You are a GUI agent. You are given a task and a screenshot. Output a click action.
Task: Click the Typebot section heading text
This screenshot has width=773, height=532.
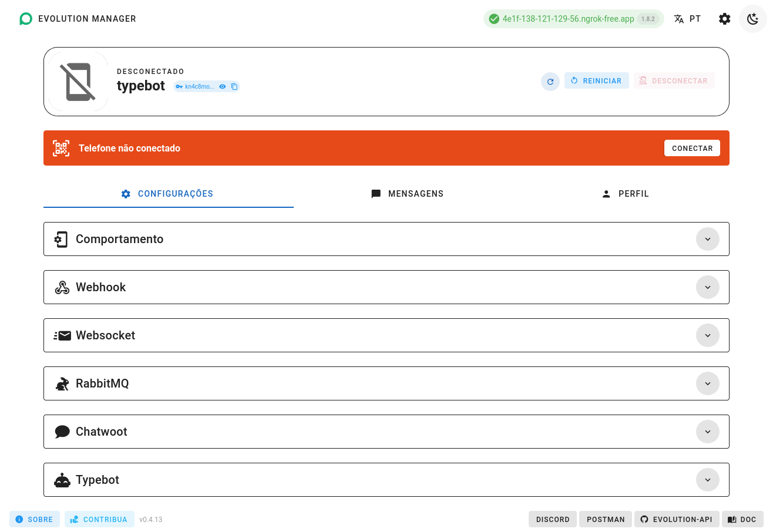[x=98, y=480]
